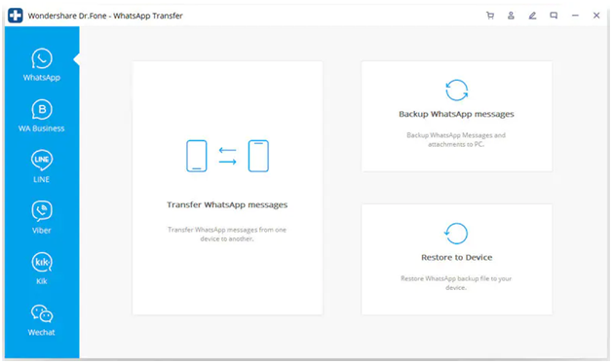Click 'Restore WhatsApp backup file' description
The image size is (612, 364).
[456, 283]
